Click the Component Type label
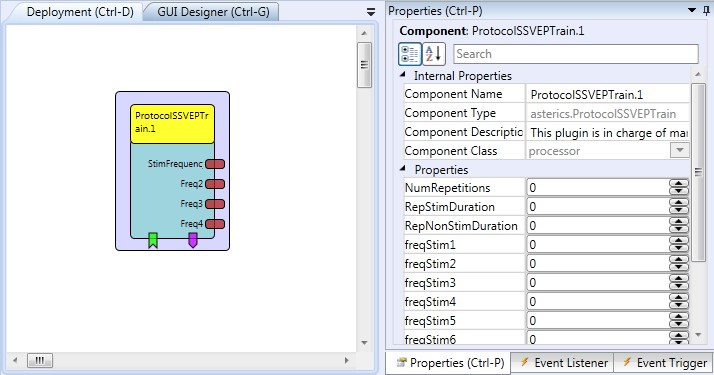Image resolution: width=714 pixels, height=375 pixels. coord(450,113)
